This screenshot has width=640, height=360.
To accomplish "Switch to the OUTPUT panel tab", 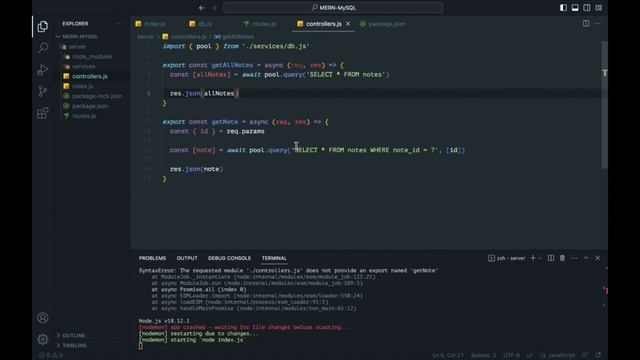I will coord(187,258).
